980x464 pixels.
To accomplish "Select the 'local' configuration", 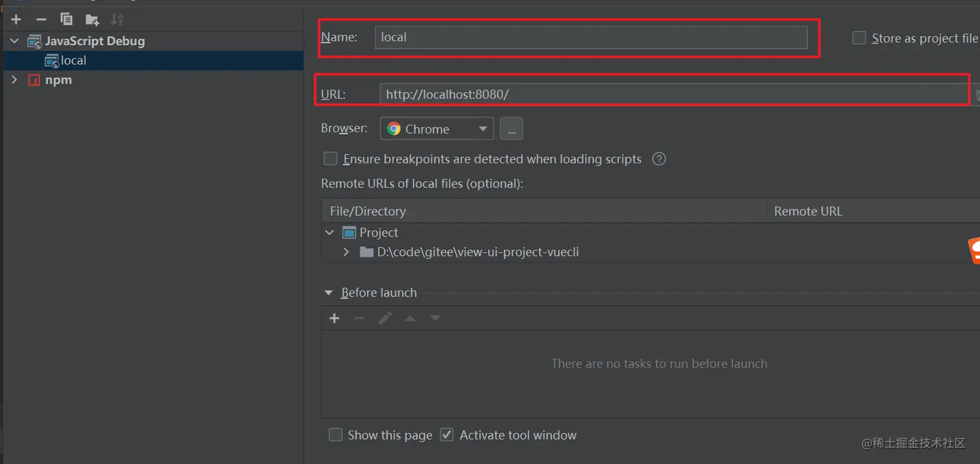I will tap(153, 60).
